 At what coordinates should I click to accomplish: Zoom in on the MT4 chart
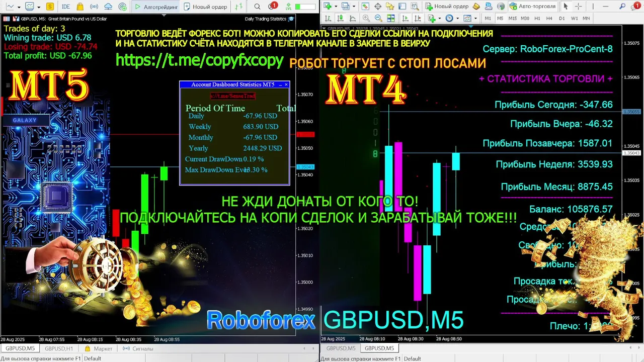click(x=366, y=18)
